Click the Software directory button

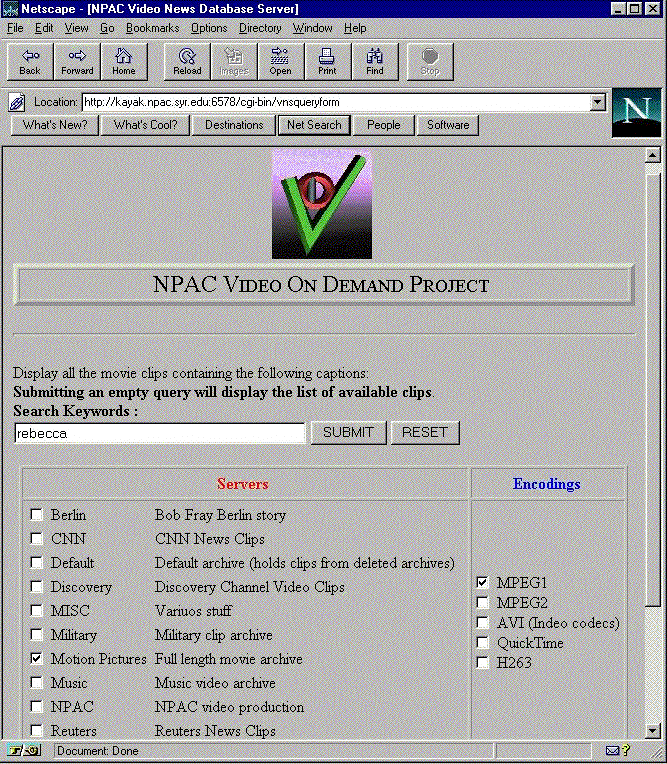[448, 125]
